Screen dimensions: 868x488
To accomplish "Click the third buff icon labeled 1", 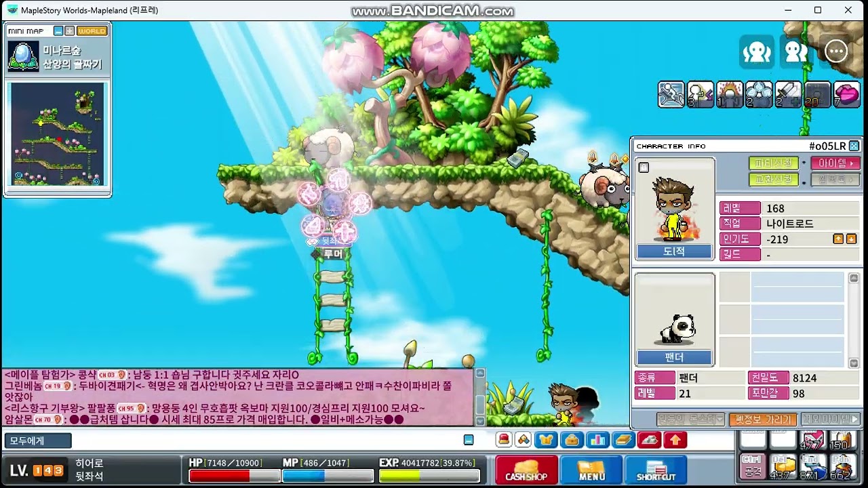I will tap(730, 94).
